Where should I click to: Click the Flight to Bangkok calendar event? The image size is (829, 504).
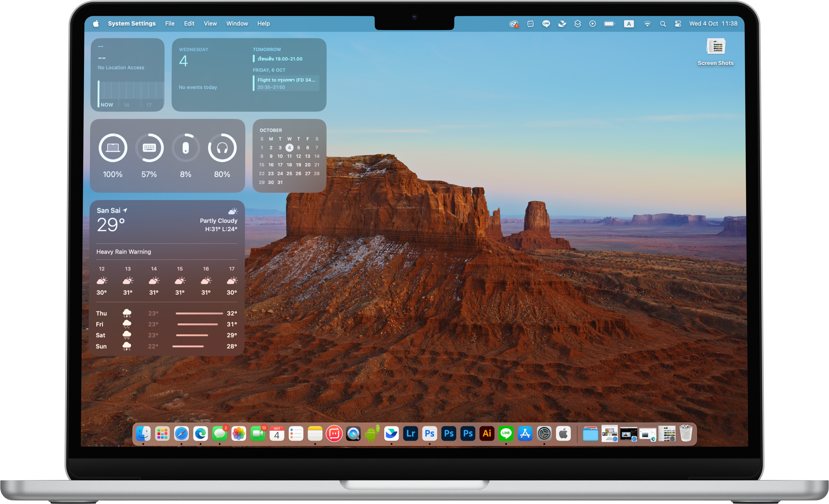(x=286, y=83)
